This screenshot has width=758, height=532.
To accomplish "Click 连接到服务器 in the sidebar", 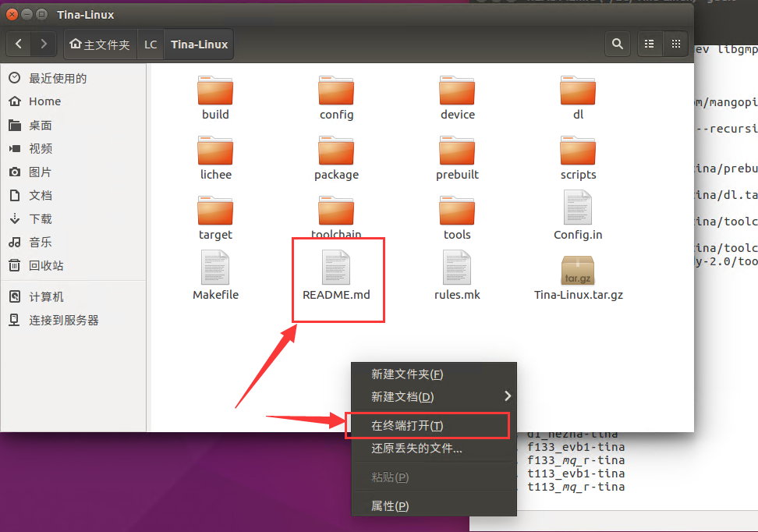I will [x=73, y=320].
